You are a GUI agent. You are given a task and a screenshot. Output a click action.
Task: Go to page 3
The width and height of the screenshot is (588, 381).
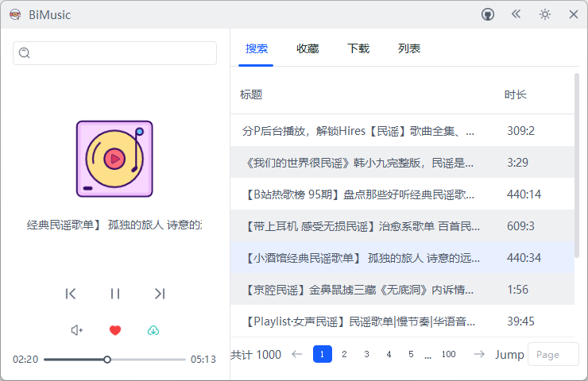point(367,354)
